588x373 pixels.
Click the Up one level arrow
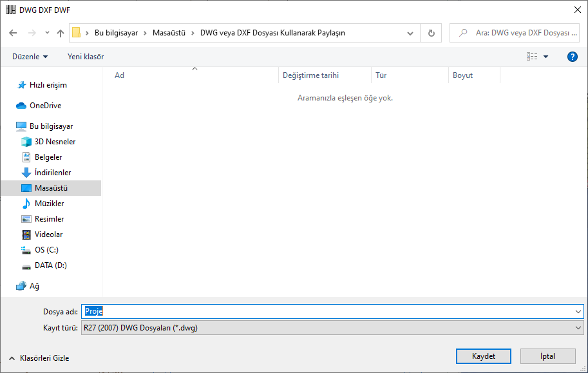click(x=61, y=33)
